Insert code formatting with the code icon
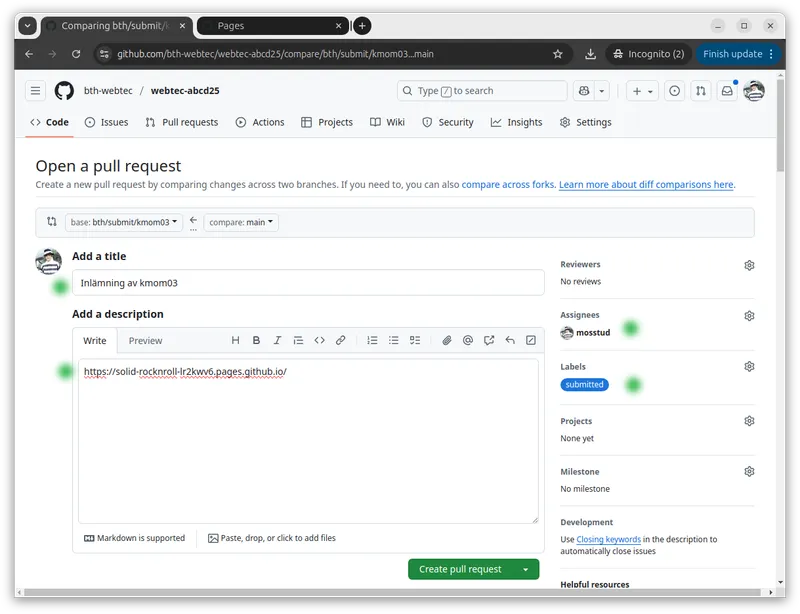This screenshot has height=614, width=800. 319,340
